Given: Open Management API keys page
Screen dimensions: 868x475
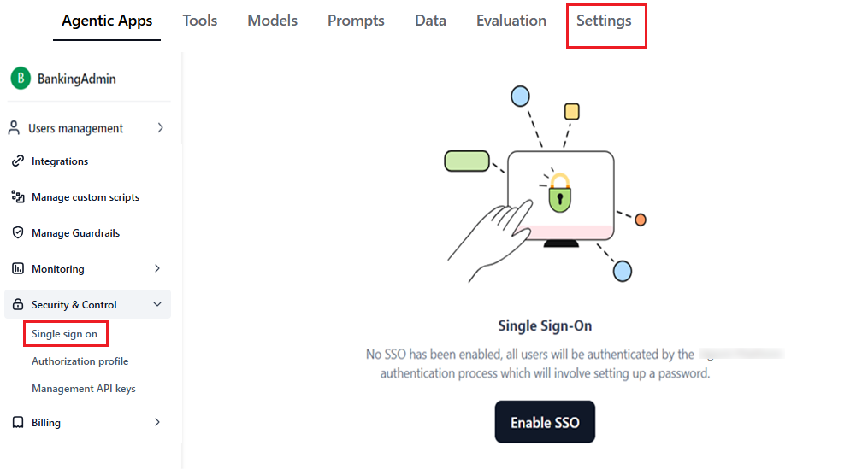Looking at the screenshot, I should [x=84, y=389].
